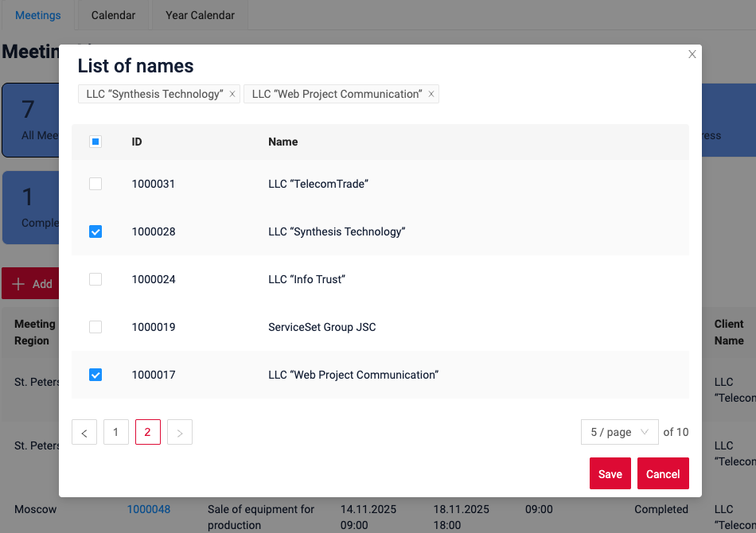
Task: Open the 5 / page size dropdown
Action: coord(619,432)
